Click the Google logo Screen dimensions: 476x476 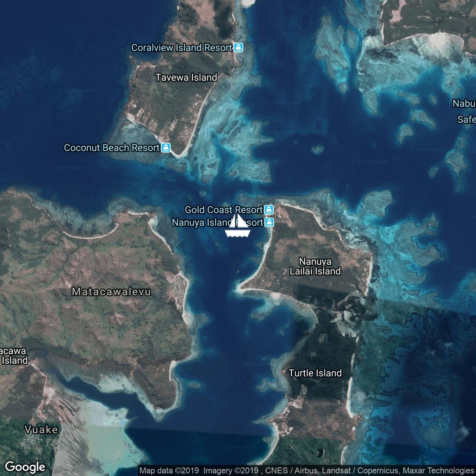coord(25,467)
